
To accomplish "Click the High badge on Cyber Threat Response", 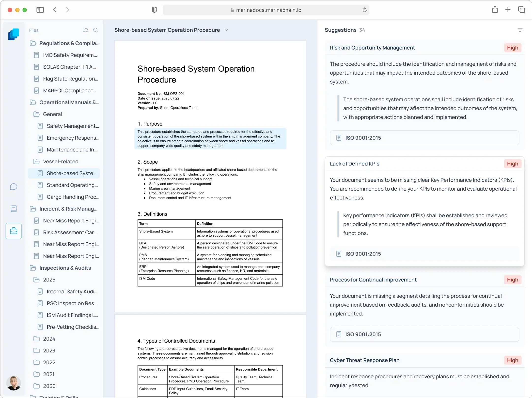I will tap(513, 360).
